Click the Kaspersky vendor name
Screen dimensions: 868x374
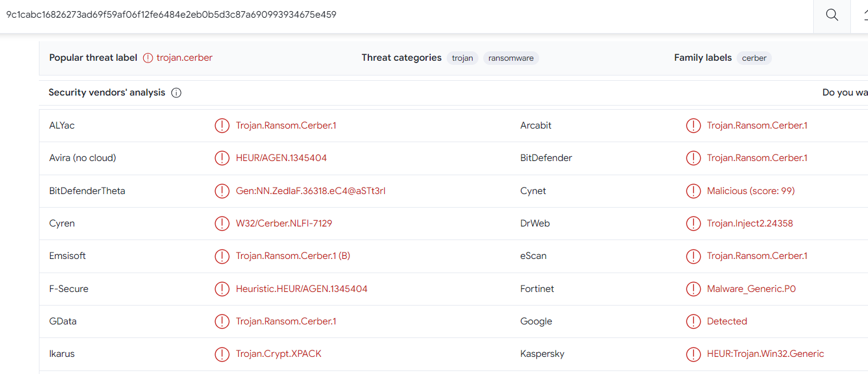(x=542, y=354)
